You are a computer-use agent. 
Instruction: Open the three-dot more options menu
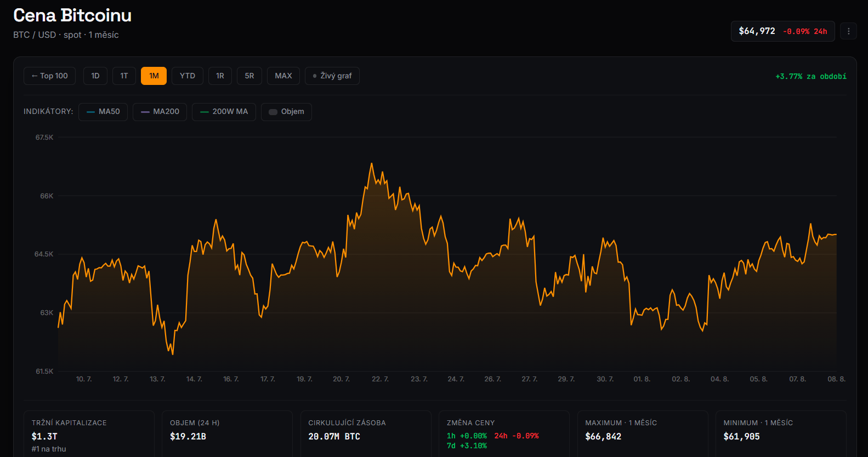pos(848,31)
